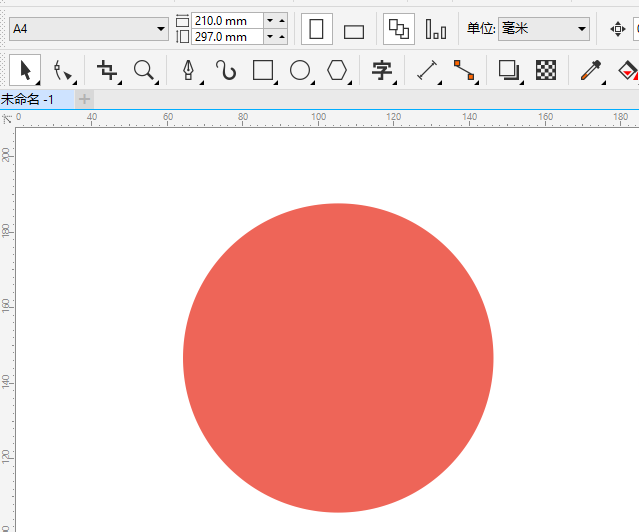Select the Pen tool
This screenshot has height=532, width=639.
(188, 70)
